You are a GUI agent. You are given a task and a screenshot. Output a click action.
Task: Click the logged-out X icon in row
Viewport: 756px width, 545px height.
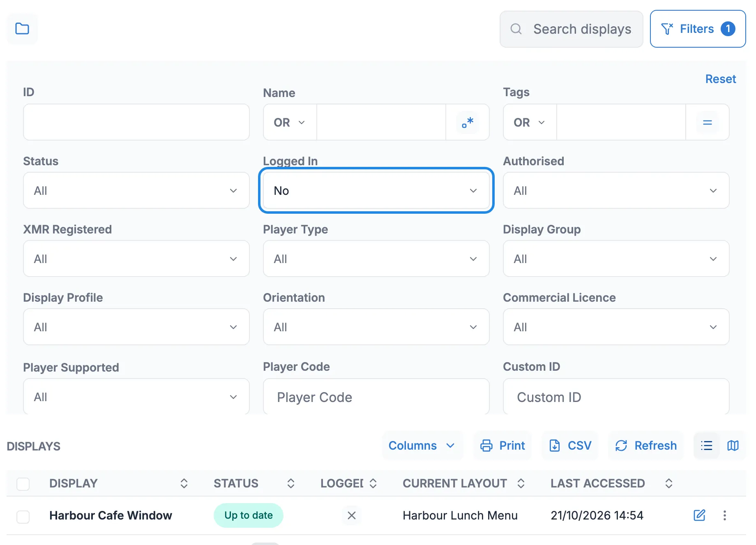pos(352,515)
